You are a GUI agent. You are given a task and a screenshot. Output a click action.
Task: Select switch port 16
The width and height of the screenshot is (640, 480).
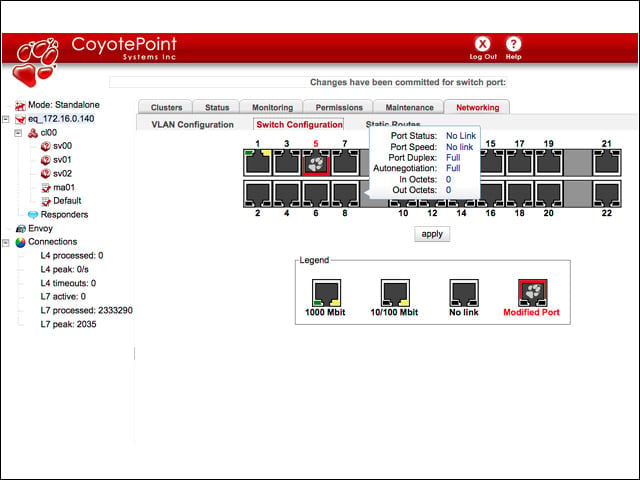click(x=492, y=194)
